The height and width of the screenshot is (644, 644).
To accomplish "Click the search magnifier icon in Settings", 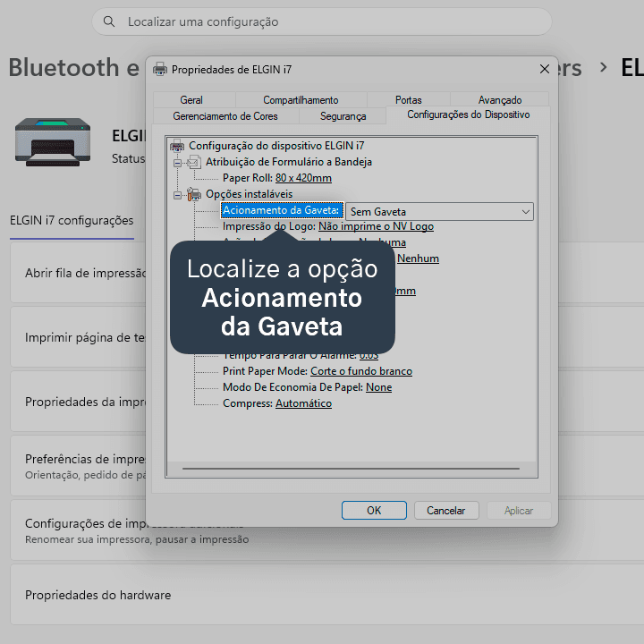I will 109,21.
